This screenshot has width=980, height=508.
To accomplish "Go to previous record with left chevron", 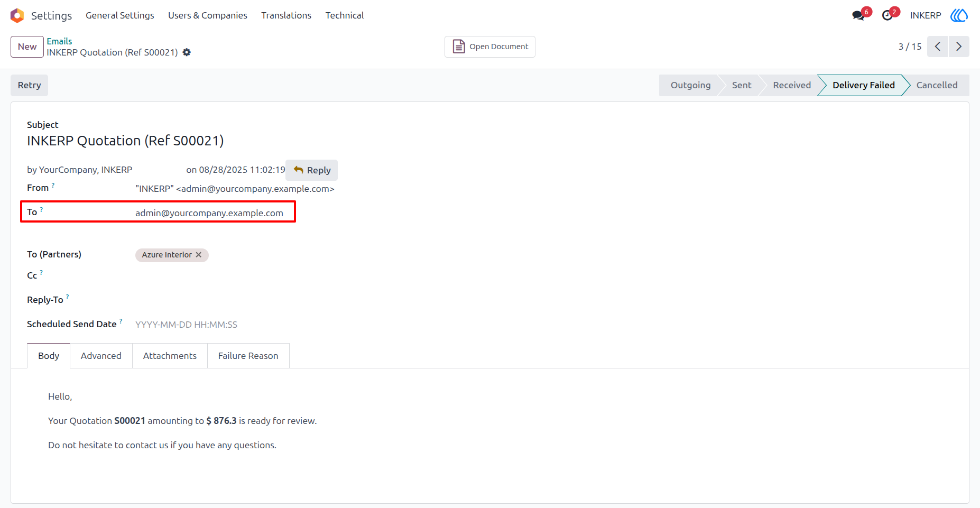I will tap(937, 47).
